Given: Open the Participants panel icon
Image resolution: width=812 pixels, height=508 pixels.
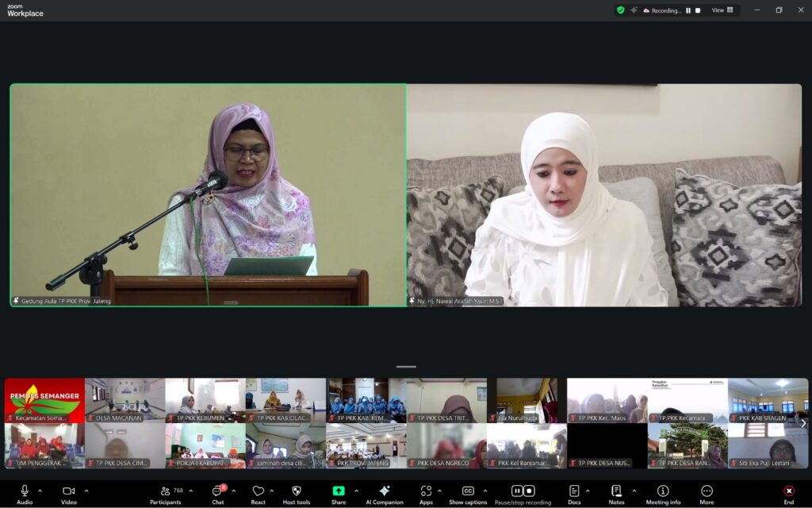Looking at the screenshot, I should tap(165, 491).
